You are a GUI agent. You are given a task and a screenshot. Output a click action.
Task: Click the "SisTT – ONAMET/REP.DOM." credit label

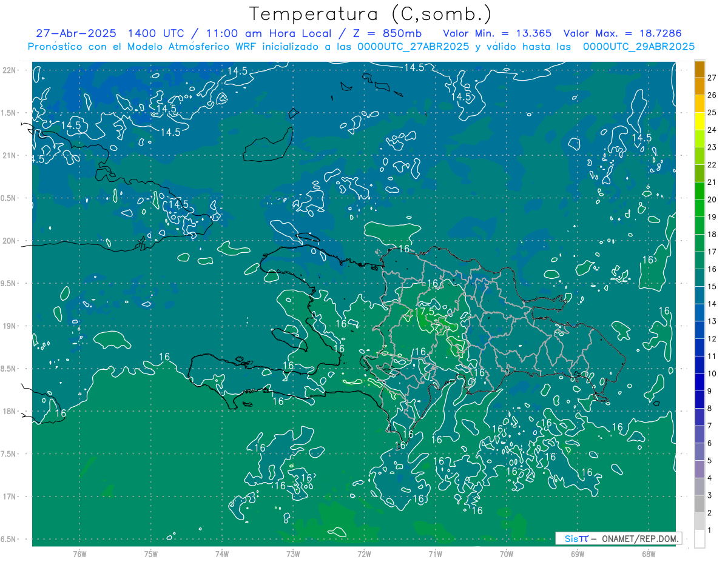coord(619,538)
